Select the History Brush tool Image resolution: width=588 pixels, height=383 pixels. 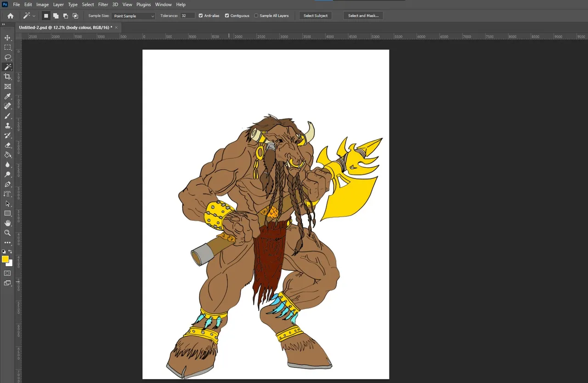(x=7, y=135)
